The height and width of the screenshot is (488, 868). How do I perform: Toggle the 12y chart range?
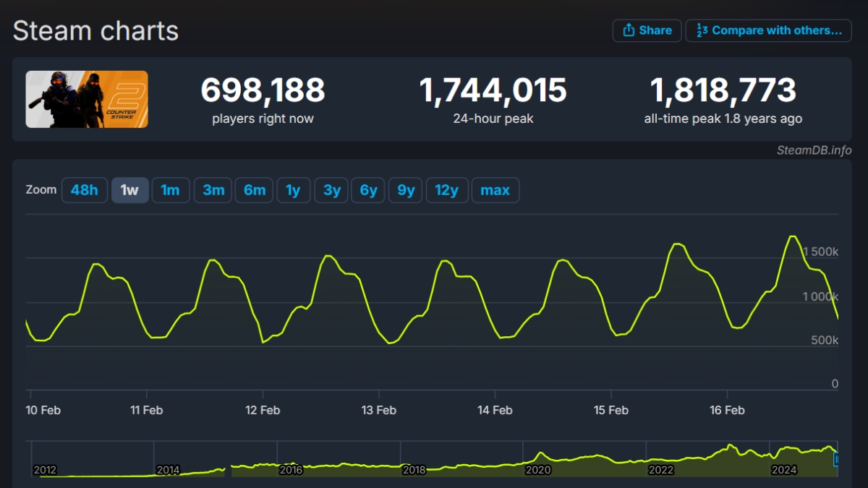pos(447,189)
